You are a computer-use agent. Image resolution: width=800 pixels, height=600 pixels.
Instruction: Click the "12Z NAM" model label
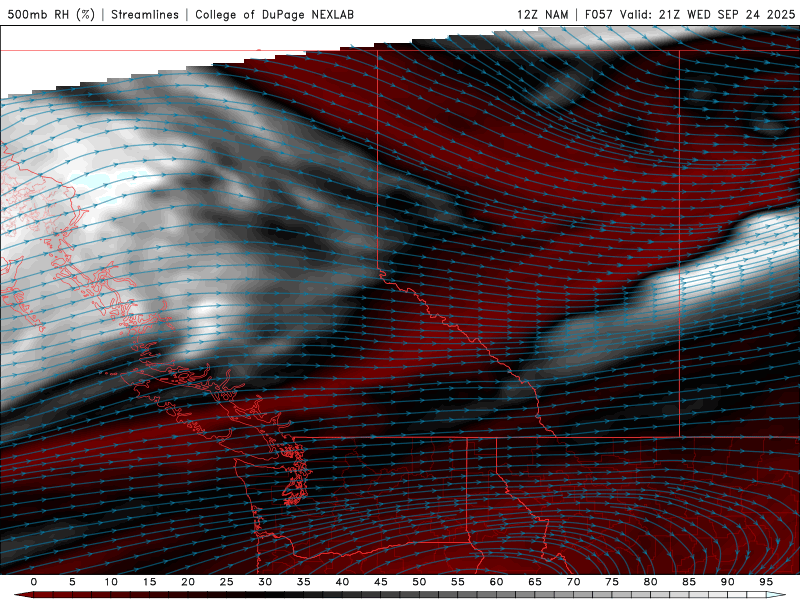(x=543, y=15)
